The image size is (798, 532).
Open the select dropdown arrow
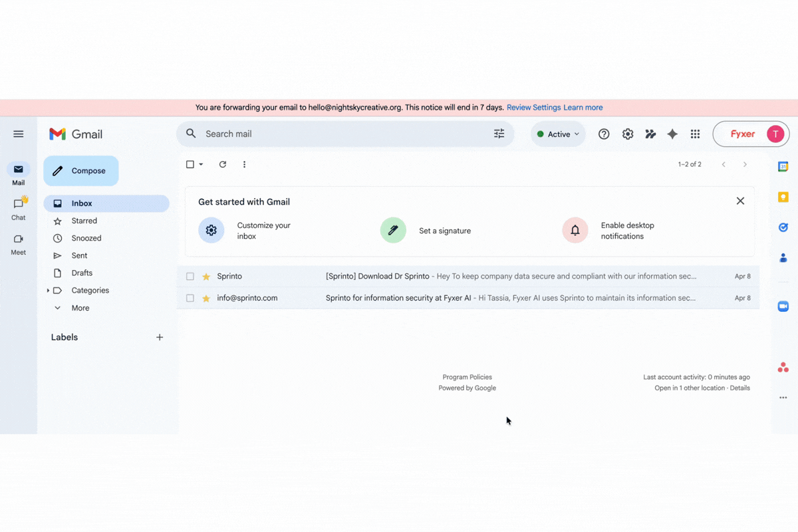201,164
